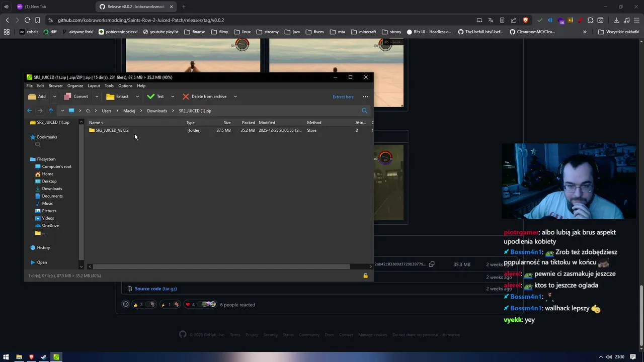Click the Add archive toolbar button
The width and height of the screenshot is (644, 362).
pos(37,97)
